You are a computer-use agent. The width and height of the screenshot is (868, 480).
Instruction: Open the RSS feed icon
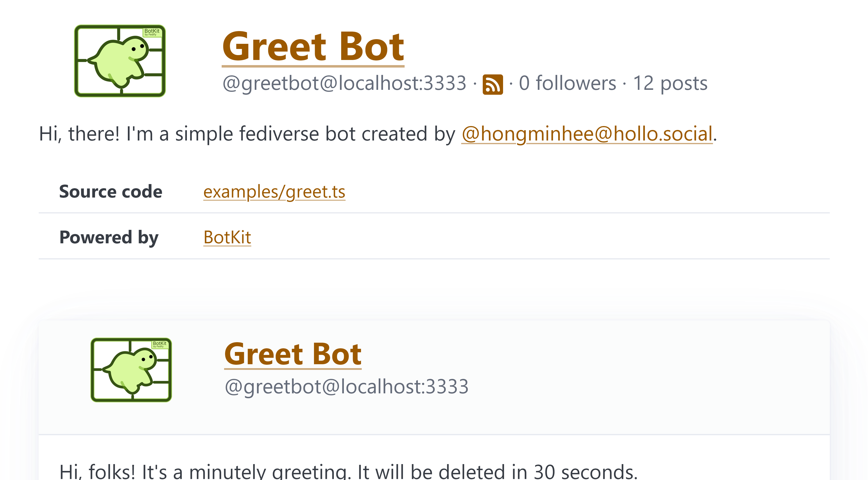pos(493,84)
